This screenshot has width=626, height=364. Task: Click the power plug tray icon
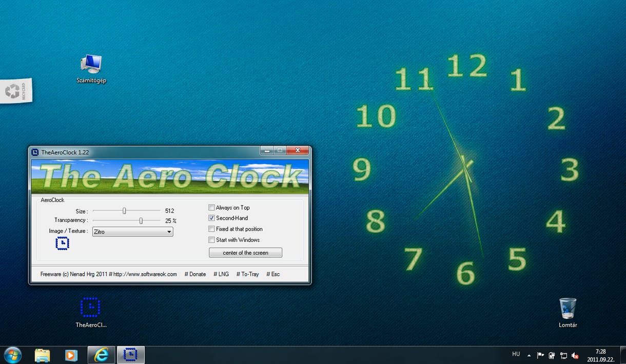552,355
